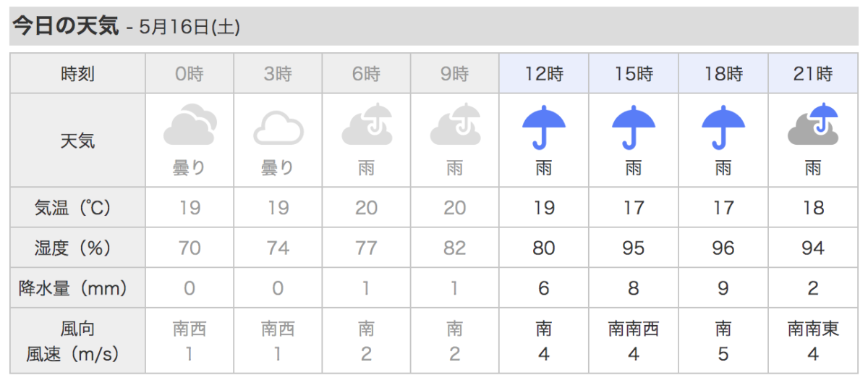This screenshot has width=868, height=378.
Task: Click the rain cloud icon at 9時
Action: pyautogui.click(x=456, y=125)
